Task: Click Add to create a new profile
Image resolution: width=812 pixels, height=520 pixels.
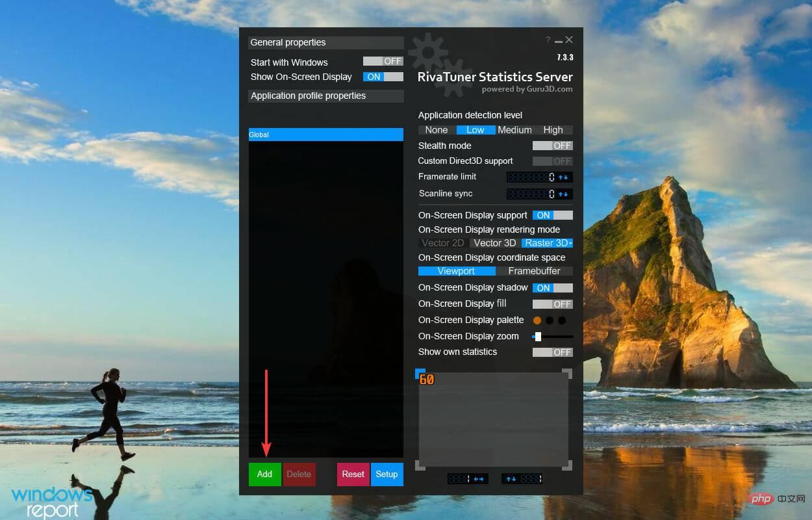Action: pyautogui.click(x=264, y=474)
